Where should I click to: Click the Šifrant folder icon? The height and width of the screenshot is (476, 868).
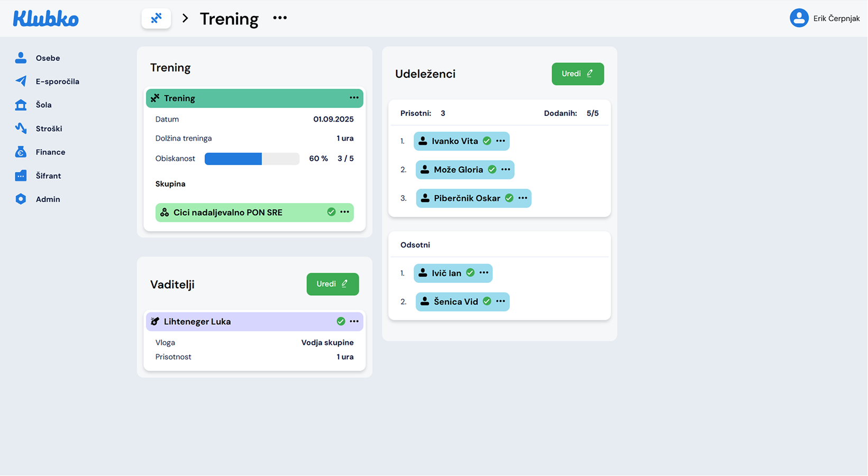point(21,176)
